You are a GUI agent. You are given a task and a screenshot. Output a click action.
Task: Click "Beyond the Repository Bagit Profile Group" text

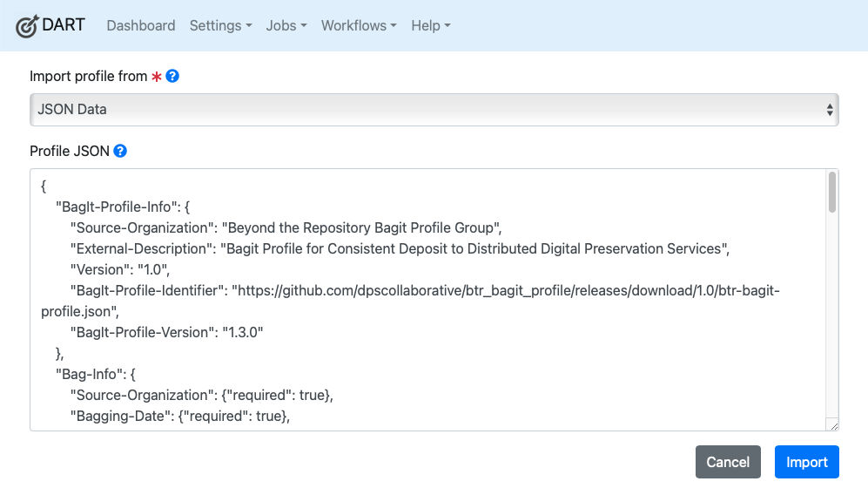[x=360, y=227]
